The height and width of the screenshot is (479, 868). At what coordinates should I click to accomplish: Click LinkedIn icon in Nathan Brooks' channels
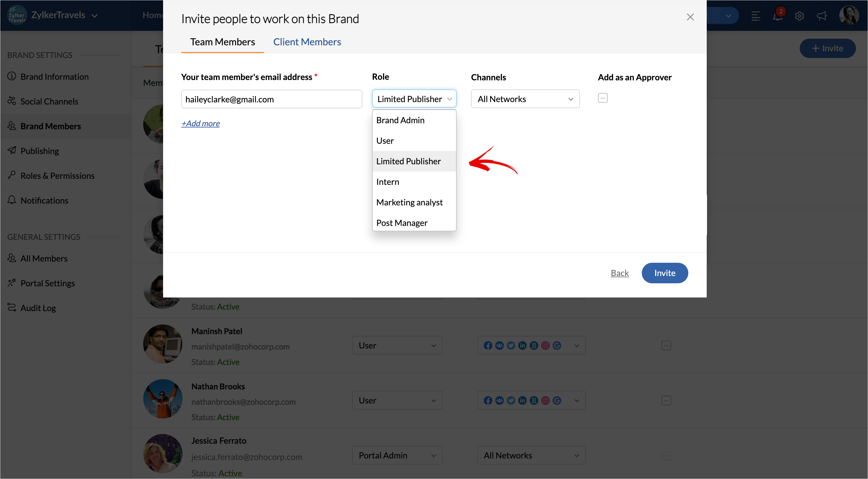click(x=522, y=400)
